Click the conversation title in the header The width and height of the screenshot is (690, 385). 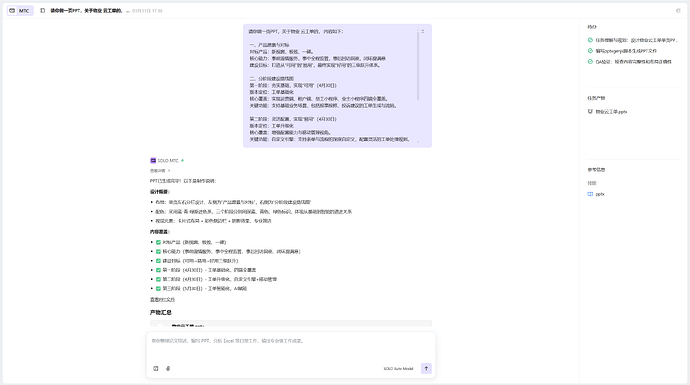pos(86,11)
